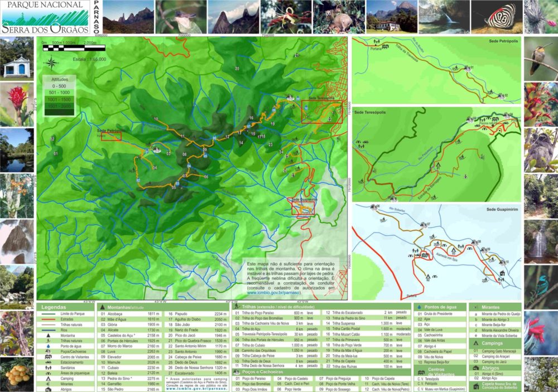Screen dimensions: 558x392
Task: Click the butterfly photo thumbnail at top
Action: (496, 17)
